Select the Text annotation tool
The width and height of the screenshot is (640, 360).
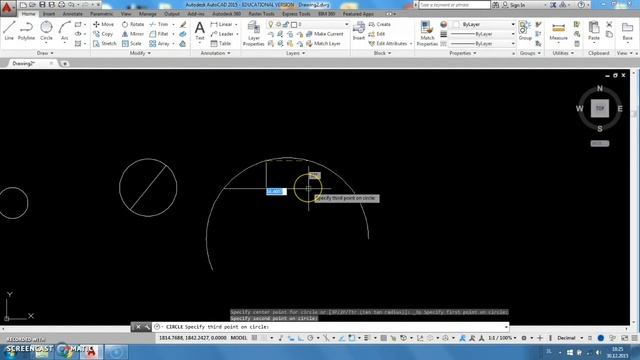click(200, 31)
